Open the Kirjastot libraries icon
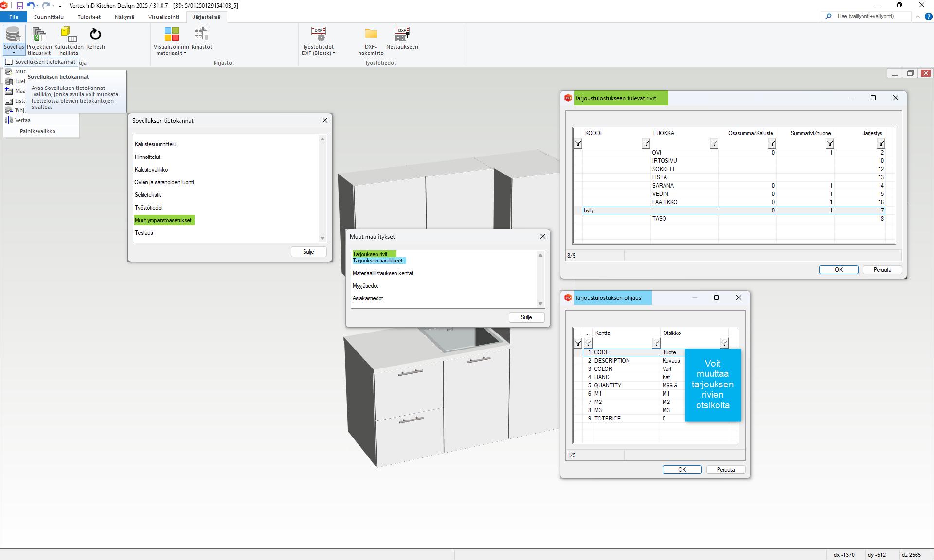The height and width of the screenshot is (560, 934). click(x=201, y=35)
